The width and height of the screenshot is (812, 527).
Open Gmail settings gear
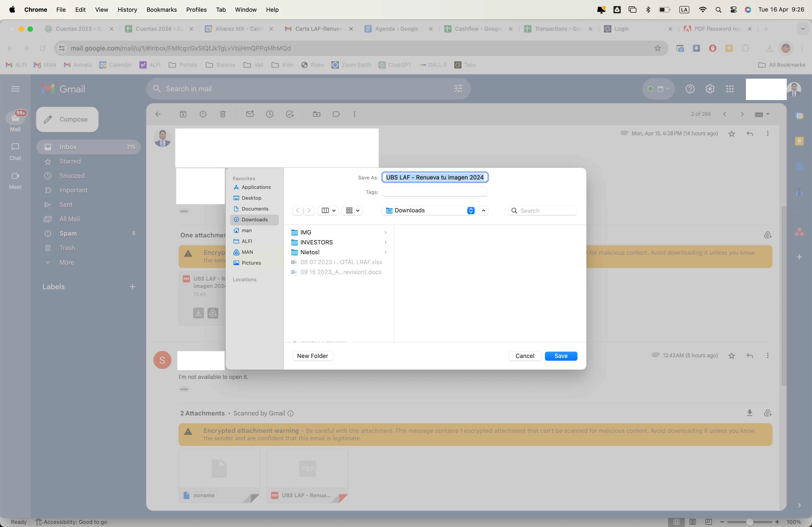tap(710, 89)
